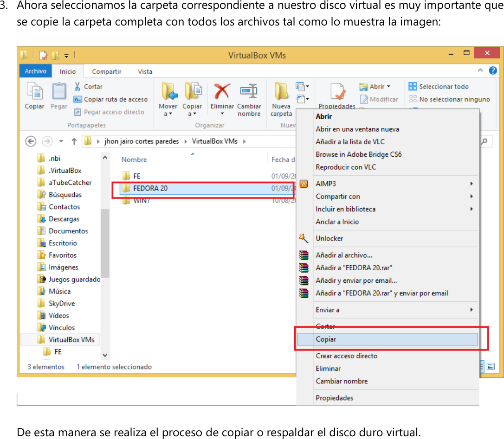Click the Cortar scissors icon

78,86
